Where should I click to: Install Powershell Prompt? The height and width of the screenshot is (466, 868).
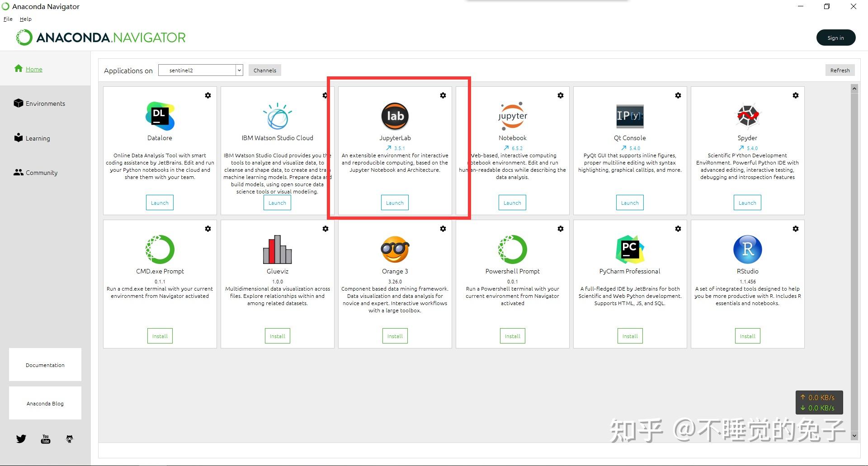point(513,336)
